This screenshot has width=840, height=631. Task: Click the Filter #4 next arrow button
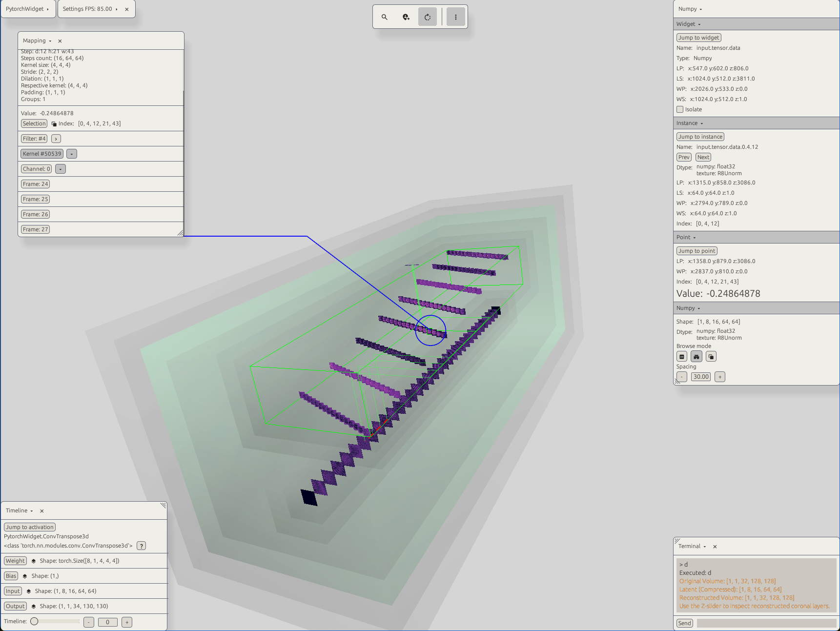click(x=56, y=139)
